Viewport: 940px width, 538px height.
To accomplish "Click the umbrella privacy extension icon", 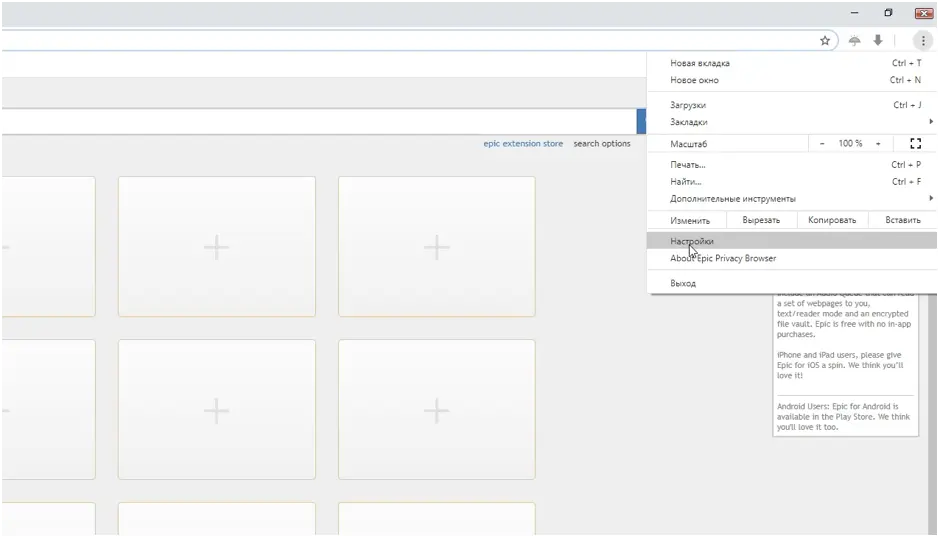I will click(x=854, y=41).
